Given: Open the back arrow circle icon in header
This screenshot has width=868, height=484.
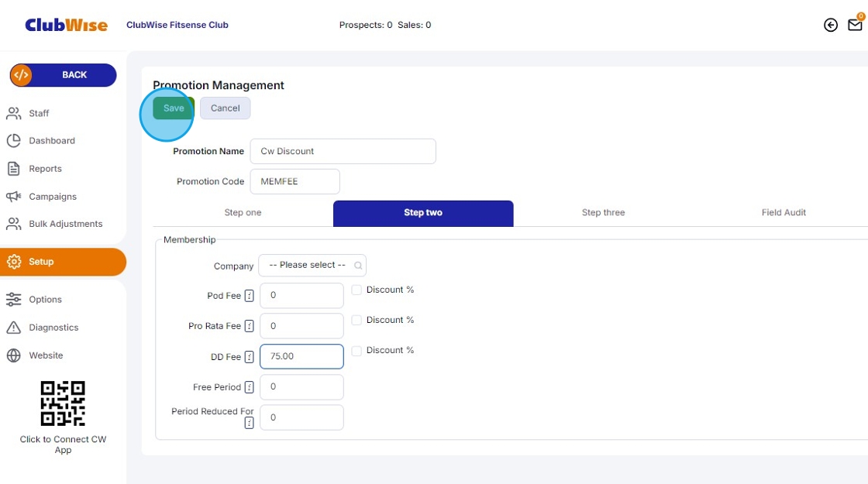Looking at the screenshot, I should [830, 25].
